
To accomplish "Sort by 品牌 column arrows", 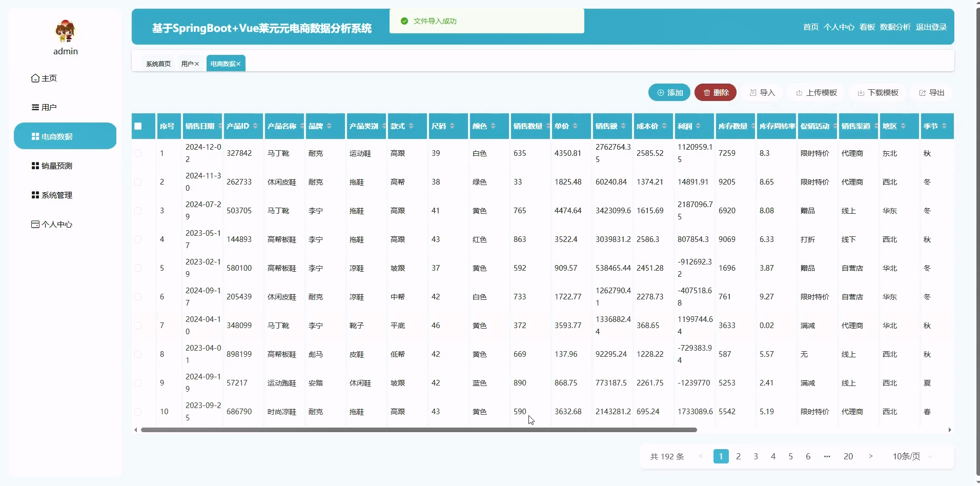I will pos(329,126).
